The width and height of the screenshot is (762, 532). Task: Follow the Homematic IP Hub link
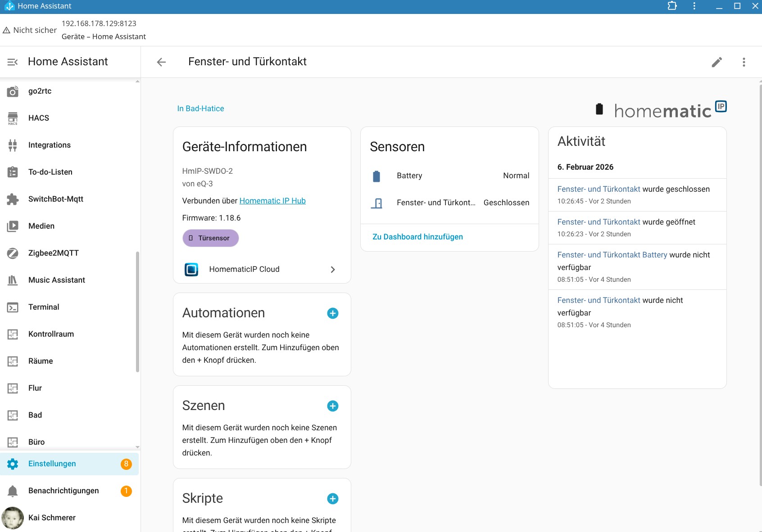click(x=272, y=201)
